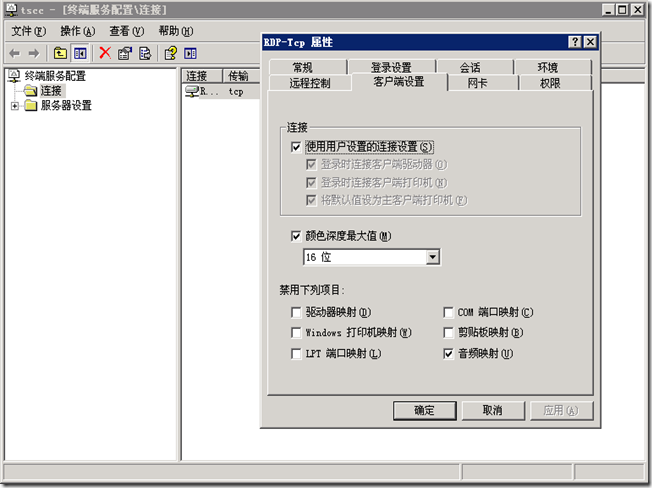Click the 确定 button
Viewport: 652px width, 488px height.
[425, 410]
